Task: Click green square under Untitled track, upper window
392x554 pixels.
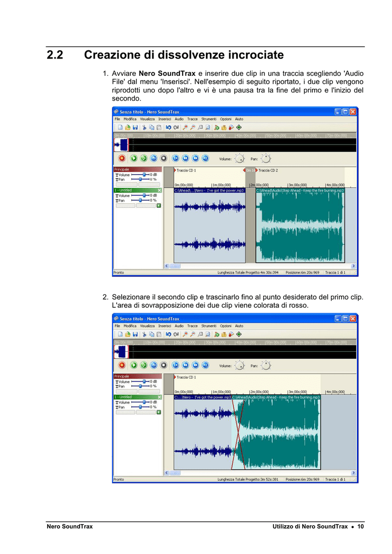Action: 159,205
